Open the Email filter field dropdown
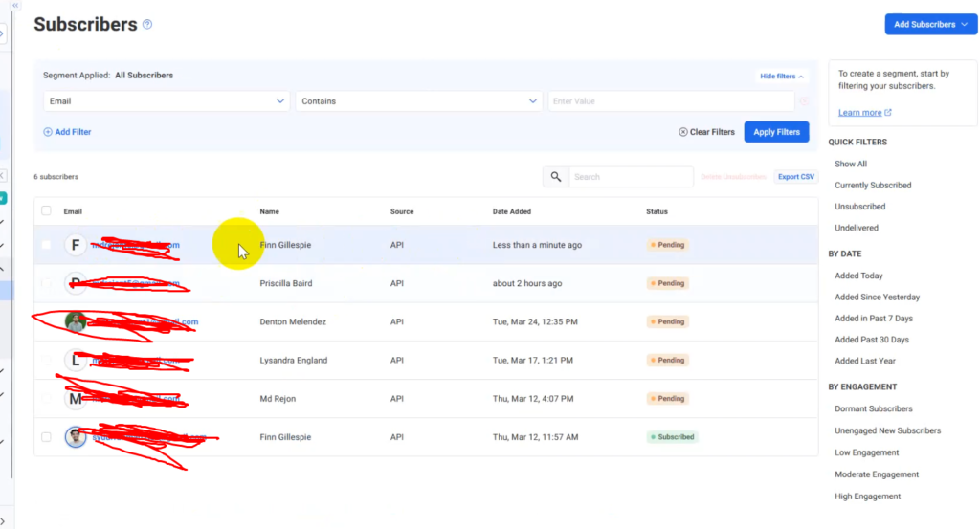Image resolution: width=980 pixels, height=529 pixels. (167, 101)
